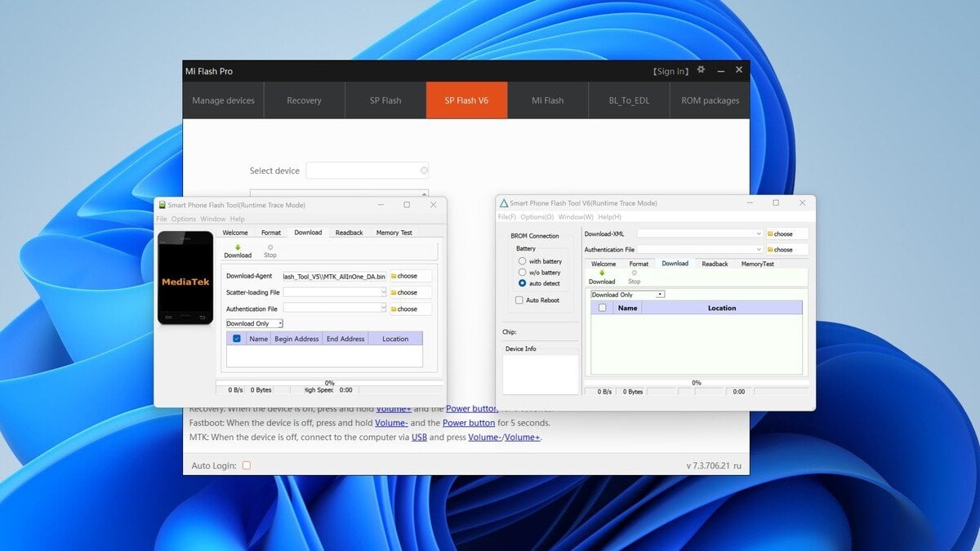
Task: Click Power button link in Fastboot line
Action: point(469,423)
